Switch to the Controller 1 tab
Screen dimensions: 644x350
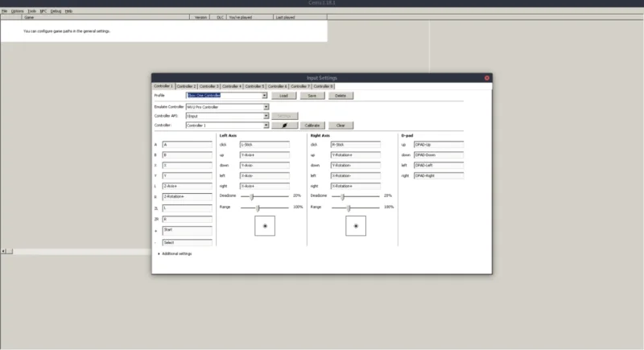(x=163, y=86)
